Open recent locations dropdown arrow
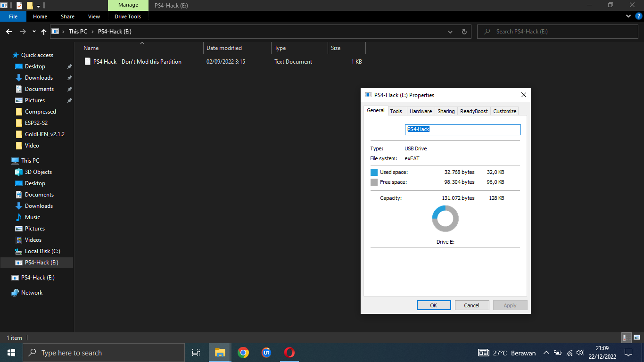This screenshot has width=644, height=362. tap(34, 32)
